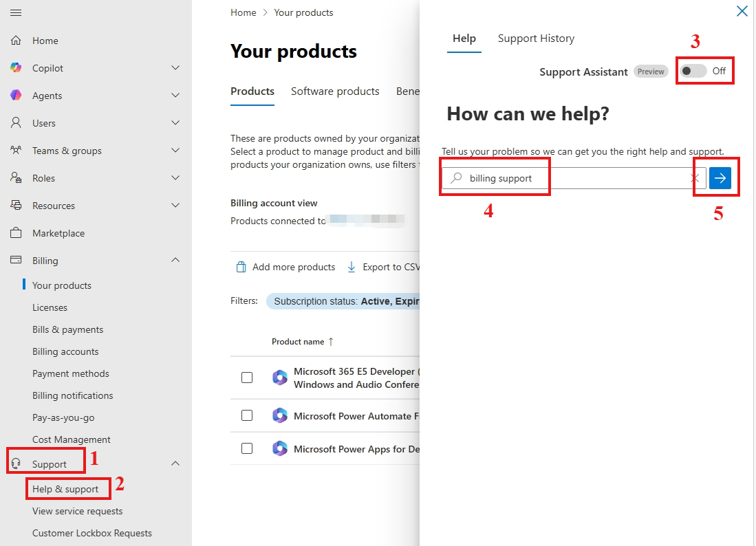Open Billing accounts in sidebar

(x=65, y=352)
